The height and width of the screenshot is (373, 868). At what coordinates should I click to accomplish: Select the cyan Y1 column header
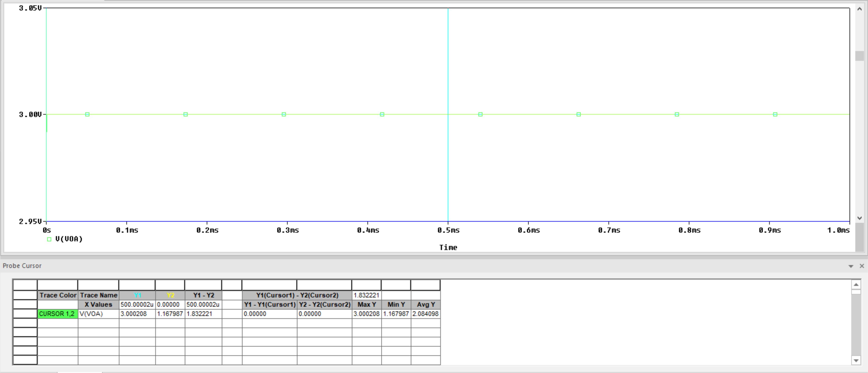137,295
